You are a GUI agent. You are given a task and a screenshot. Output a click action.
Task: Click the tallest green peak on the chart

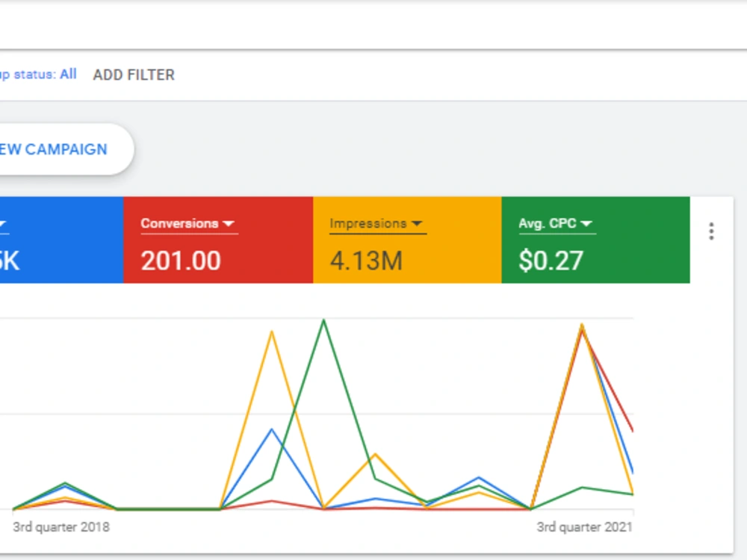(323, 320)
